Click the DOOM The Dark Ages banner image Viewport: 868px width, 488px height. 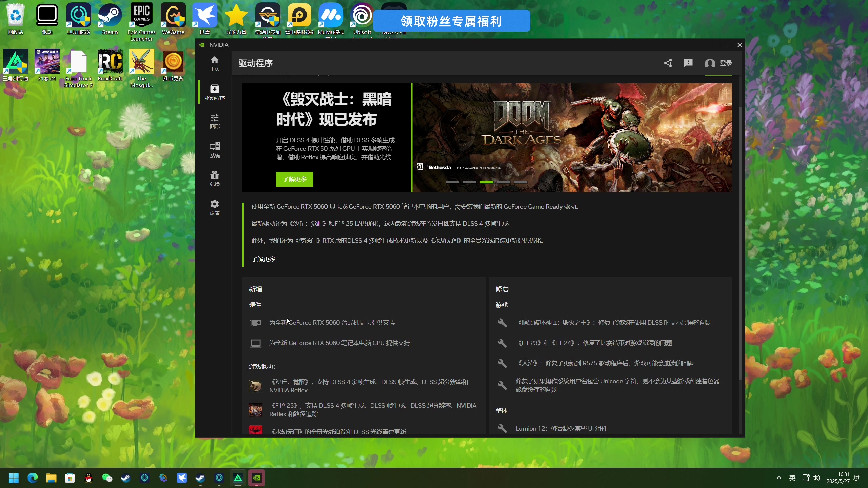click(x=572, y=138)
